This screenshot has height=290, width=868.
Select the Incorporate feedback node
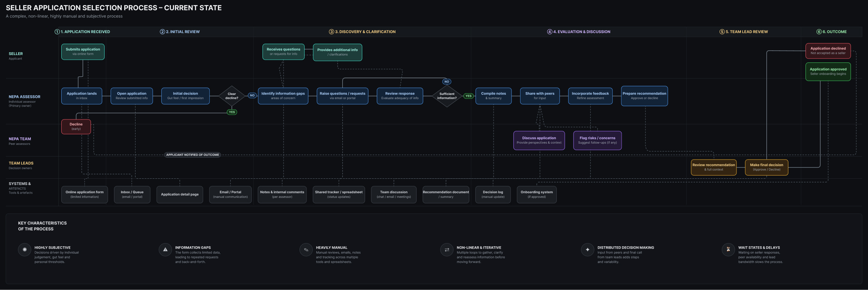[590, 96]
